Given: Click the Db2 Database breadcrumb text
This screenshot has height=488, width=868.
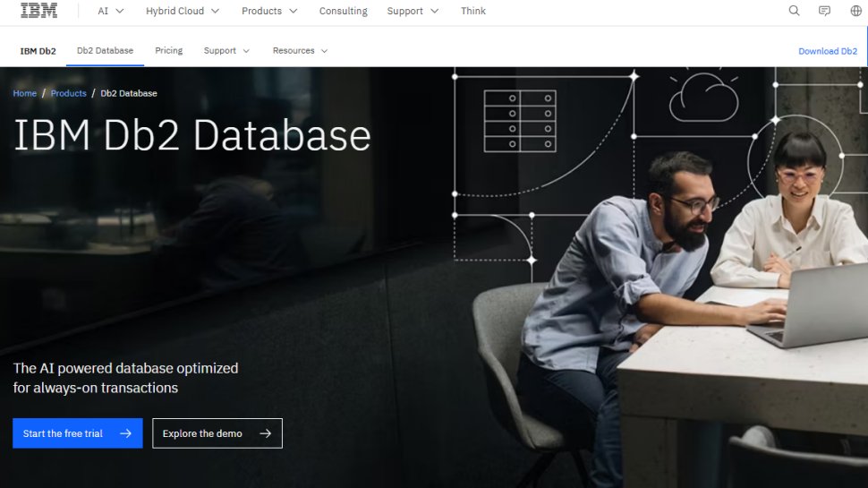Looking at the screenshot, I should (129, 93).
